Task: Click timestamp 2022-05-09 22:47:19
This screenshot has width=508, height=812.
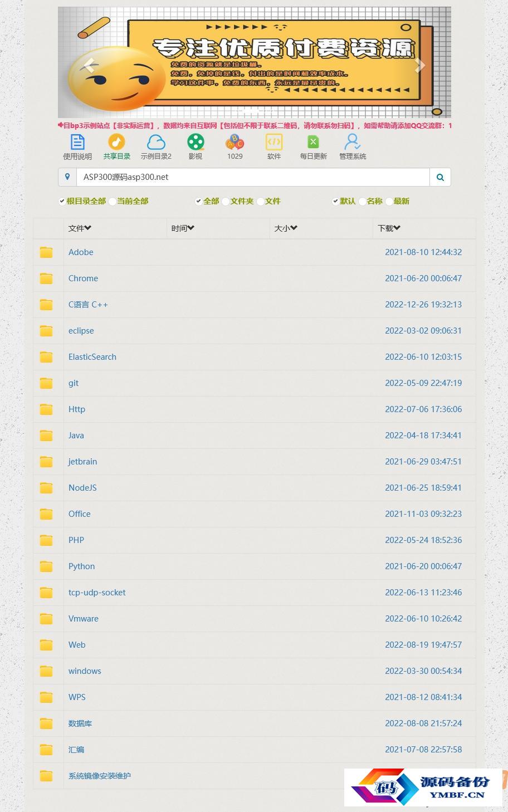Action: pos(423,383)
